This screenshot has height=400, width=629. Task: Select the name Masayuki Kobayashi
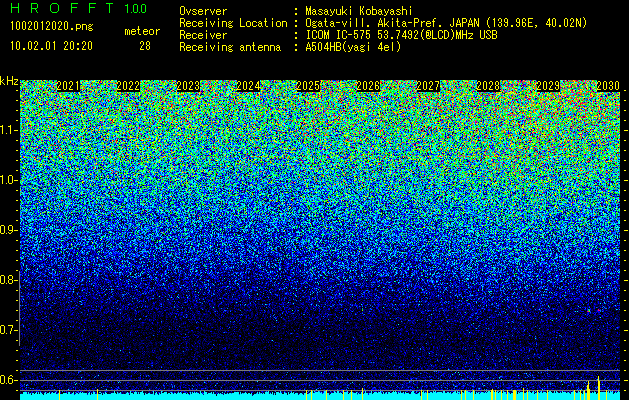pos(359,11)
